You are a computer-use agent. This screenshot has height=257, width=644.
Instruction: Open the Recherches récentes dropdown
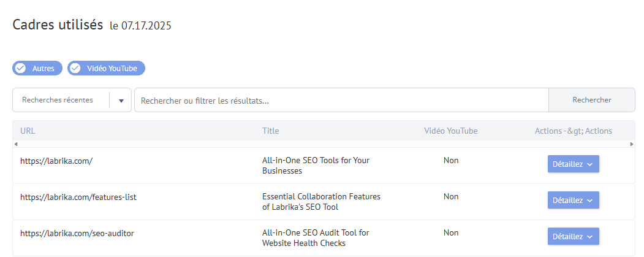point(72,100)
